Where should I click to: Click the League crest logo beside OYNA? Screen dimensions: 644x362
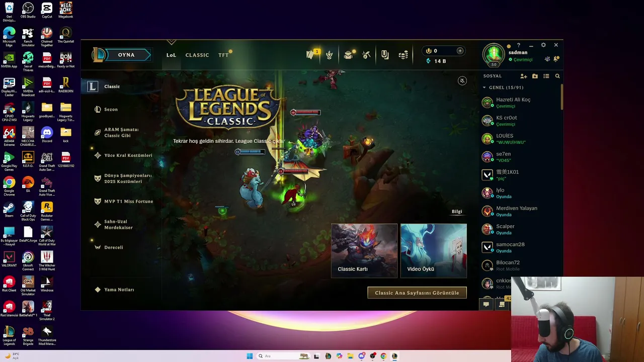(99, 55)
